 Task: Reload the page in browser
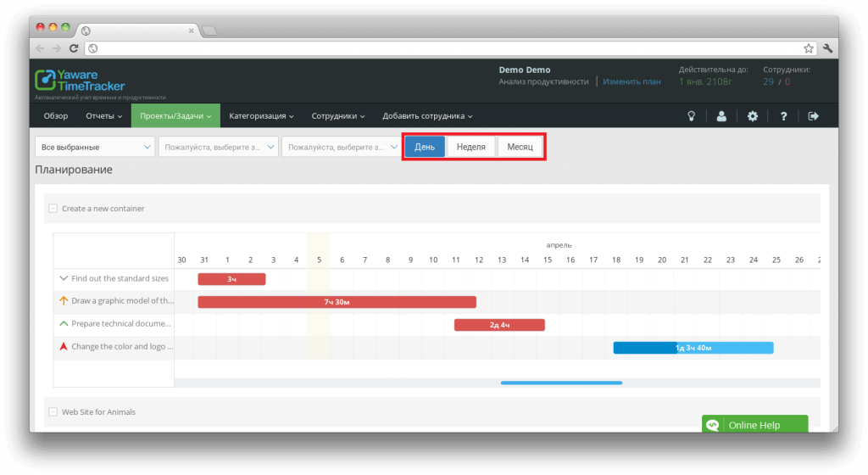pos(75,48)
